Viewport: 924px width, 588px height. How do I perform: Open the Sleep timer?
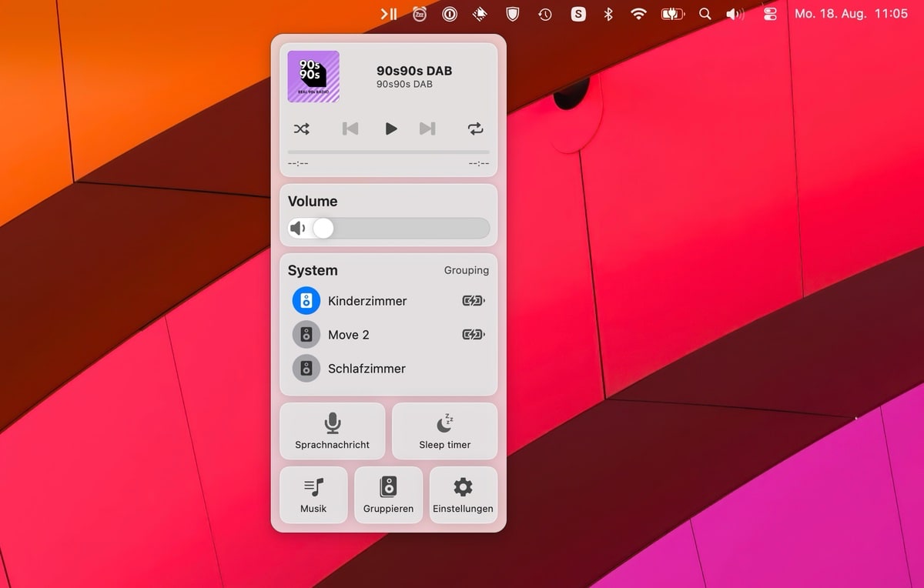(444, 431)
